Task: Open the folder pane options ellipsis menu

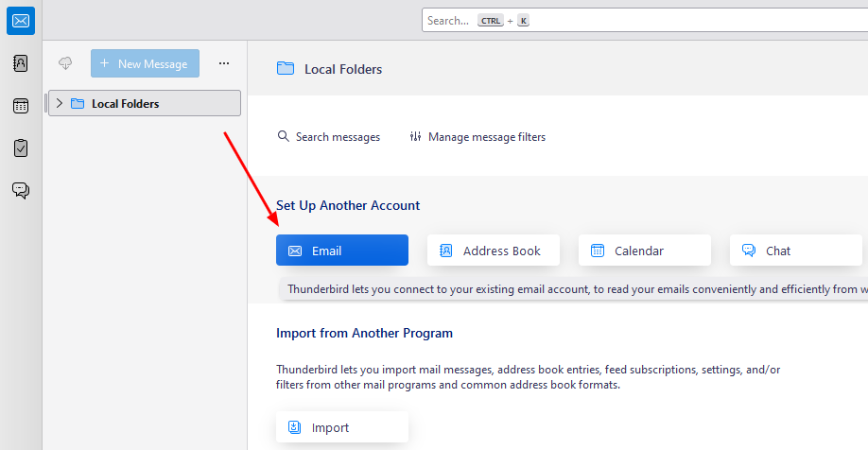Action: point(224,63)
